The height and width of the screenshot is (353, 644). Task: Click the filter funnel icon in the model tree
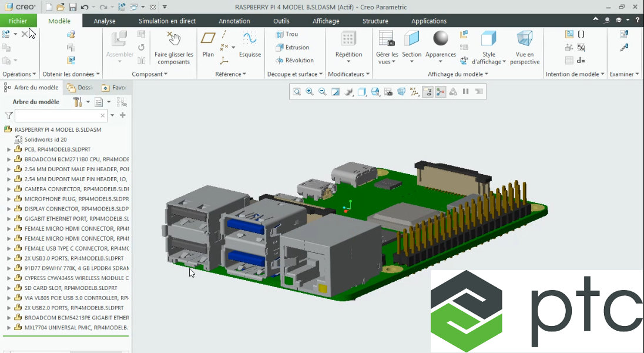[9, 116]
